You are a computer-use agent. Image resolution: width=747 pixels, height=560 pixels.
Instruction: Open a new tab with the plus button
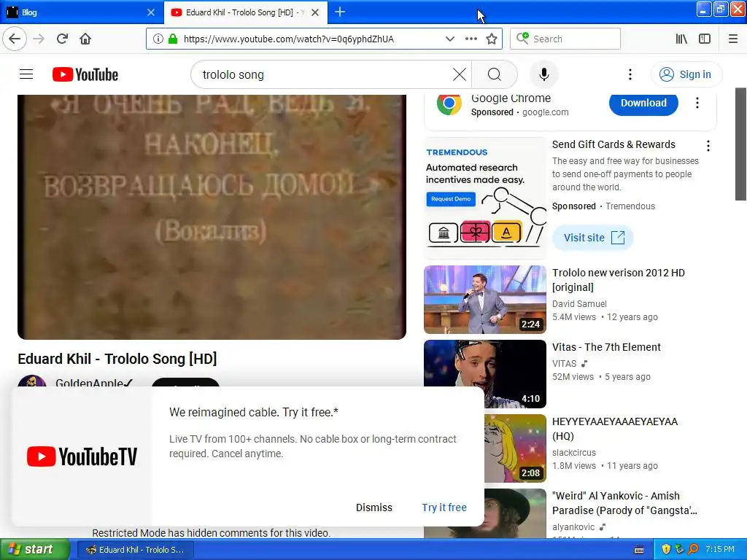pyautogui.click(x=340, y=12)
